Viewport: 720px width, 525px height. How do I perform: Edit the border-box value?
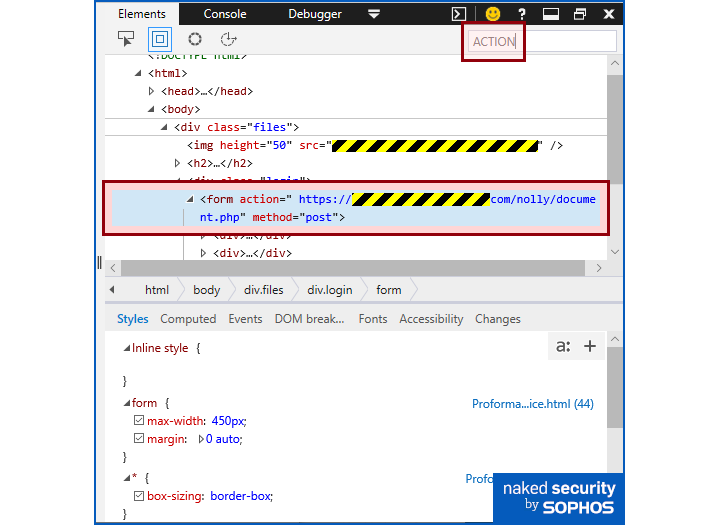pyautogui.click(x=240, y=496)
